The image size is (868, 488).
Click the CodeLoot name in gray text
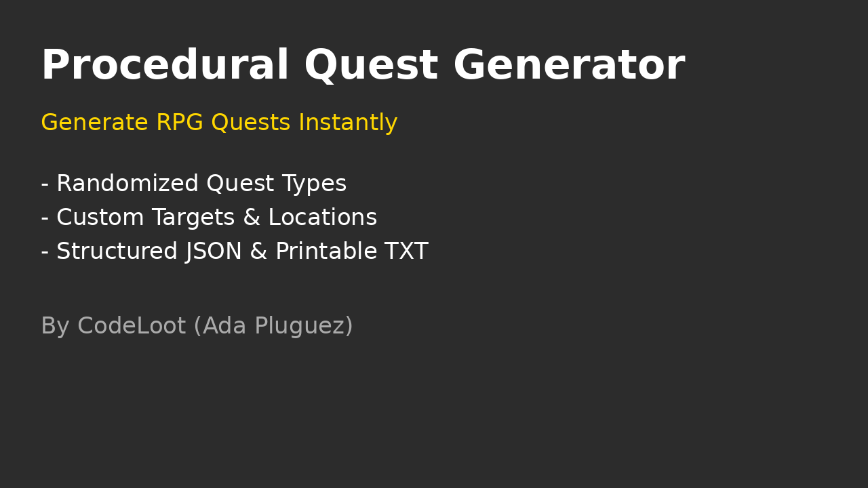(132, 327)
